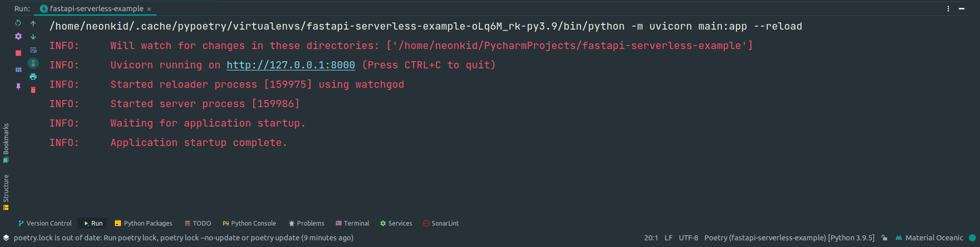Click the poetry.lock out of date notification
The image size is (980, 247).
pos(184,238)
